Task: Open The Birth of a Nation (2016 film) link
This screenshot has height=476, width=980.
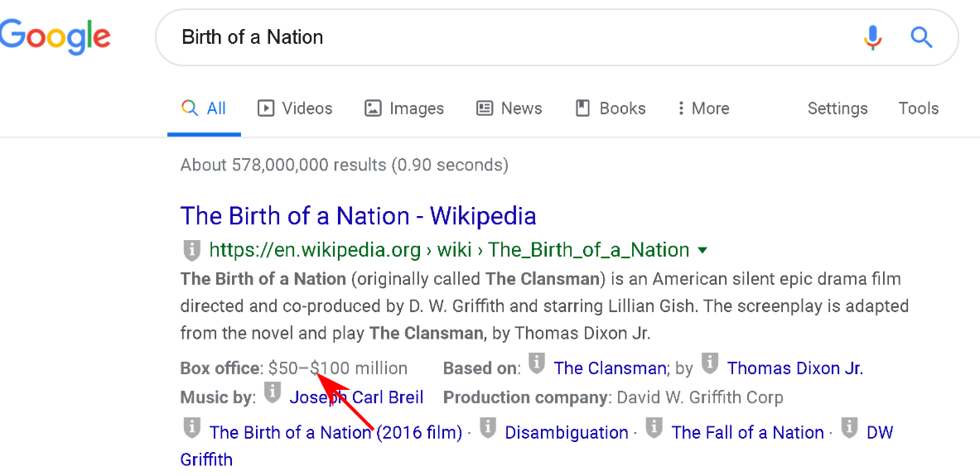Action: tap(336, 432)
